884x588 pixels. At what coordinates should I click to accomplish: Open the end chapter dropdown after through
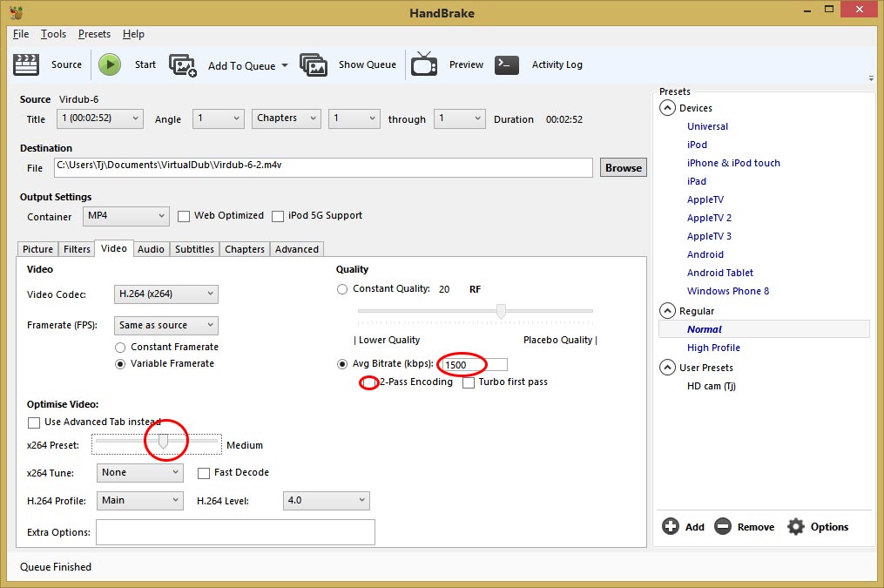pos(460,118)
